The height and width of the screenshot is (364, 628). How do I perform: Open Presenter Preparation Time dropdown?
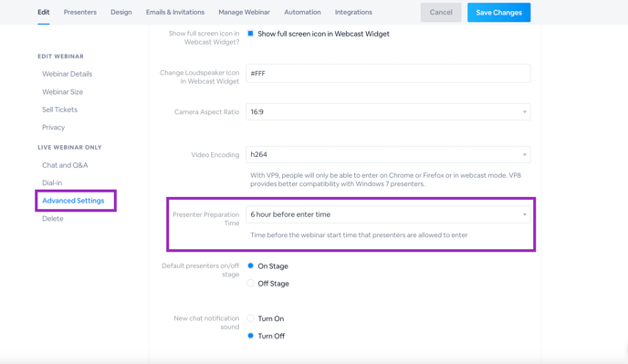tap(388, 214)
